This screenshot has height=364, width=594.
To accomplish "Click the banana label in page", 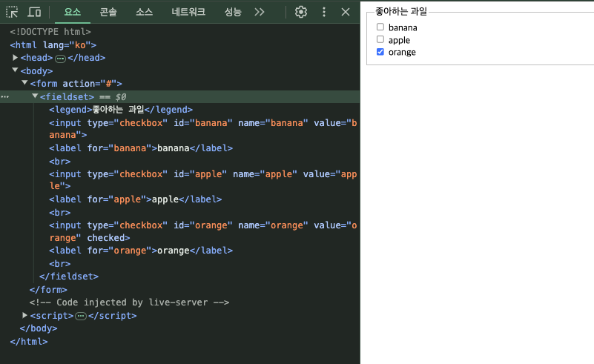I will pos(403,27).
